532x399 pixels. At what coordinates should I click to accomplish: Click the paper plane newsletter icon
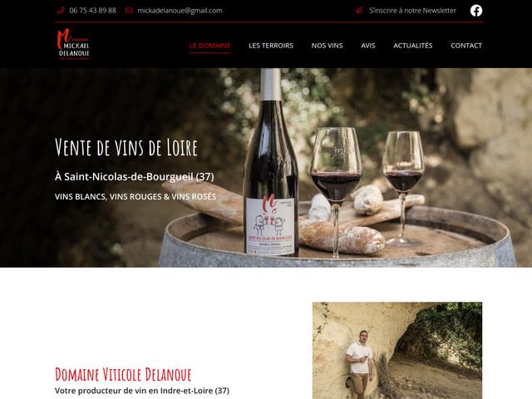coord(359,11)
